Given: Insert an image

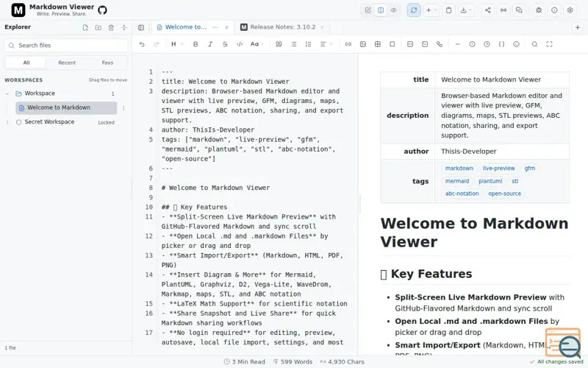Looking at the screenshot, I should (x=362, y=44).
